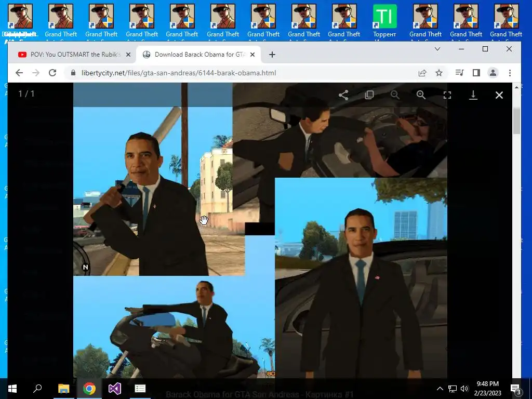Click the zoom out magnifier icon
The width and height of the screenshot is (532, 399).
tap(395, 95)
